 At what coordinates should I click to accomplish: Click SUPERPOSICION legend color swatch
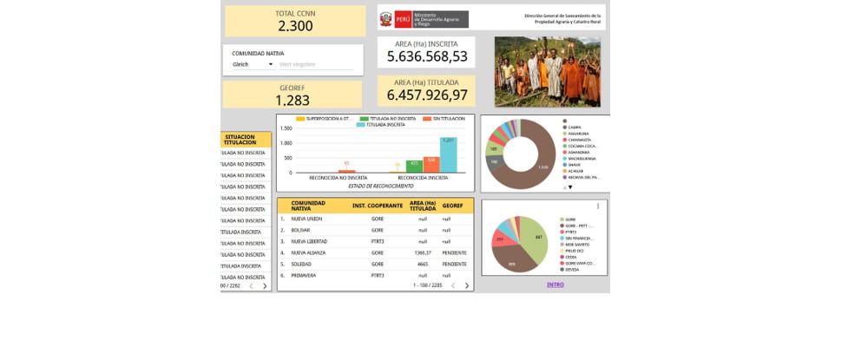pyautogui.click(x=300, y=119)
